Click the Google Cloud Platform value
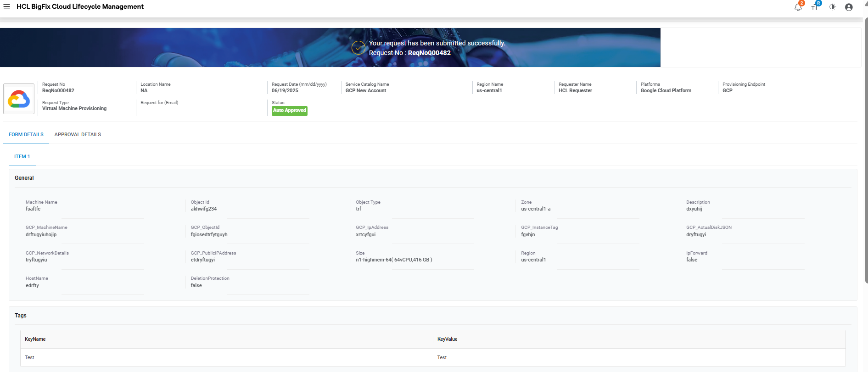Viewport: 868px width, 372px height. click(666, 91)
